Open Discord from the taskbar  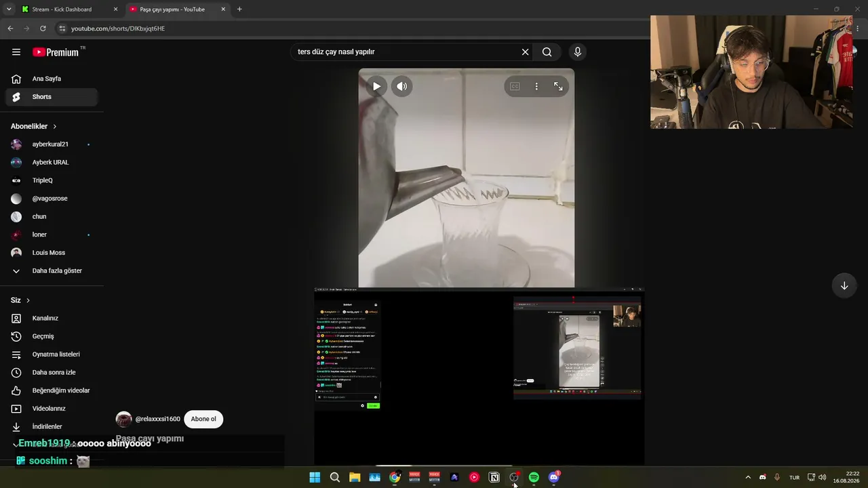click(554, 477)
